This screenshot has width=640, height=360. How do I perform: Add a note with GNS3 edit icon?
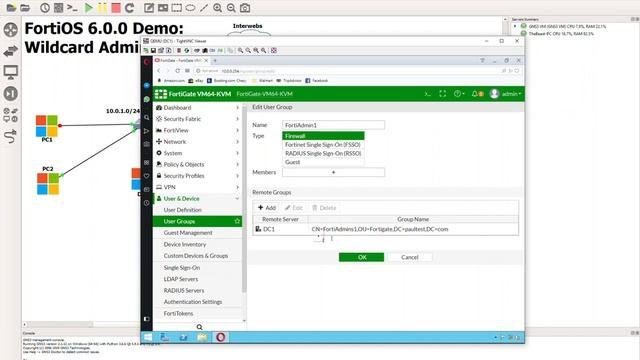tap(149, 8)
